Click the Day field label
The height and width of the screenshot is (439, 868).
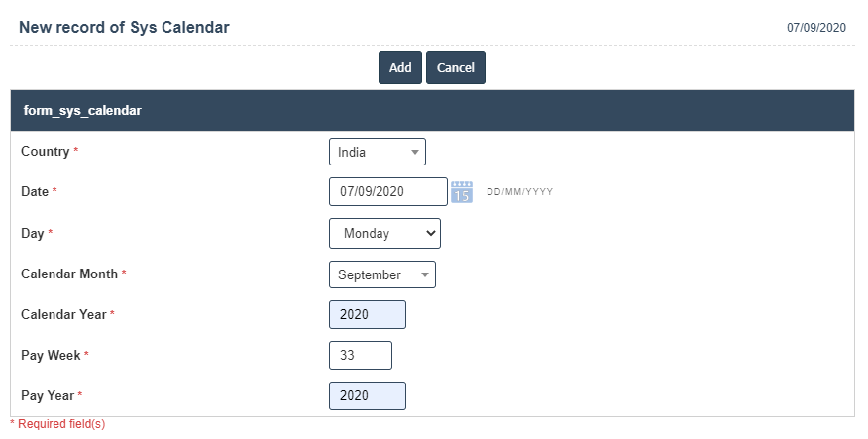click(x=33, y=233)
